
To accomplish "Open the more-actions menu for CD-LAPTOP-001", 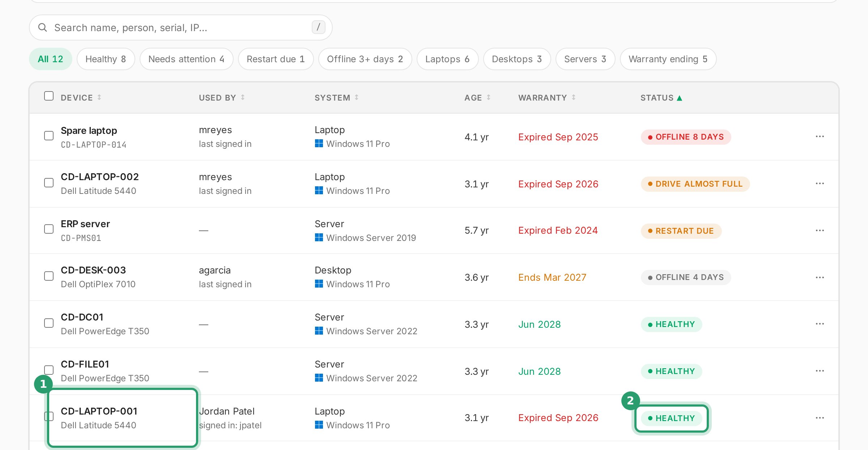I will pyautogui.click(x=820, y=418).
